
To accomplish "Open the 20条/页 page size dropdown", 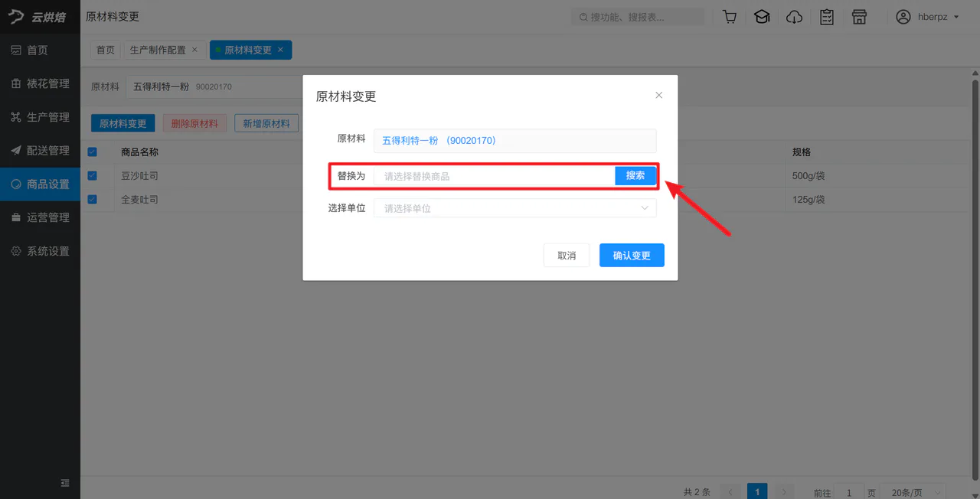I will tap(913, 492).
